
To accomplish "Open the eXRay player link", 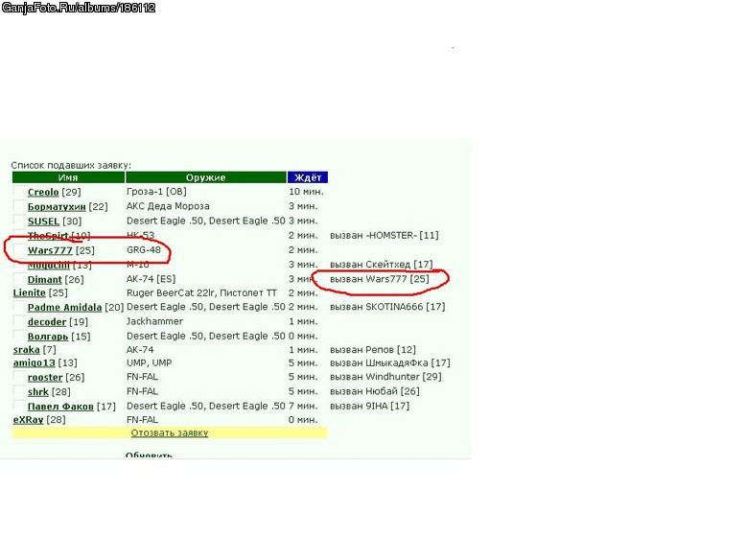I will [28, 420].
